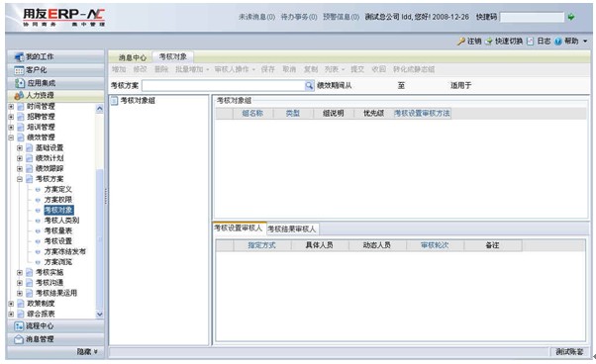Viewport: 596px width, 364px height.
Task: Expand the 基础设置 tree node
Action: pos(20,147)
